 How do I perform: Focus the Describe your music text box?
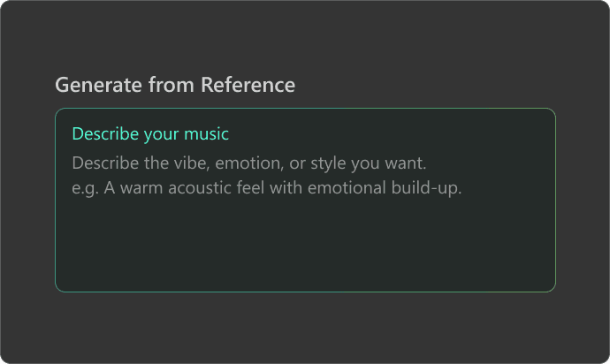tap(305, 200)
